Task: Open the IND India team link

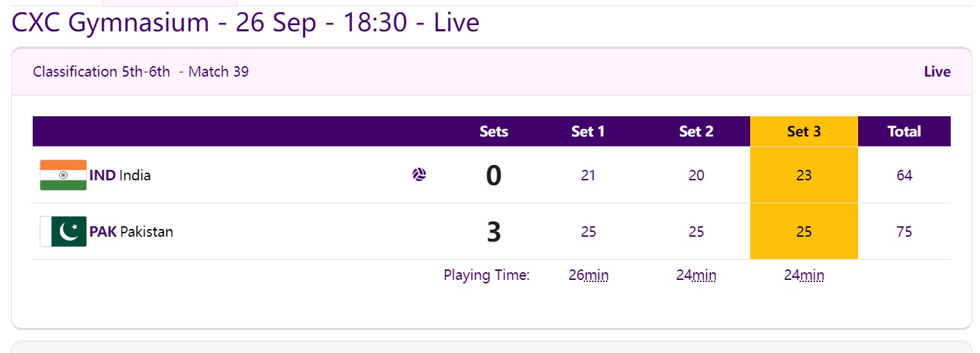Action: [x=120, y=175]
